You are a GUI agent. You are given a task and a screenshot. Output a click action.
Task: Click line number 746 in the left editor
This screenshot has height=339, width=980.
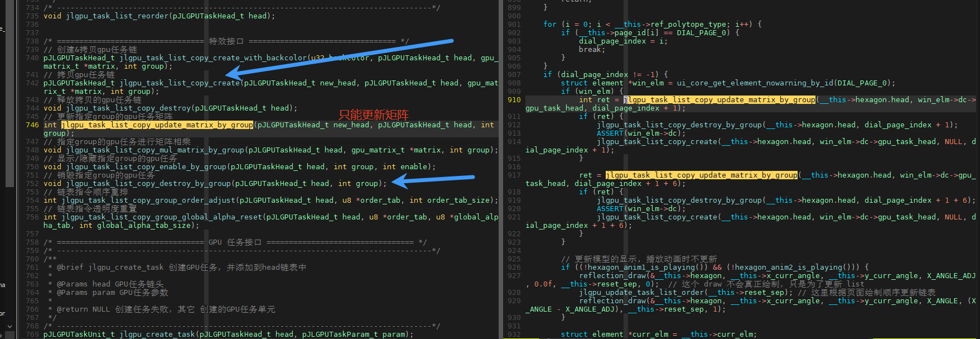(x=32, y=125)
